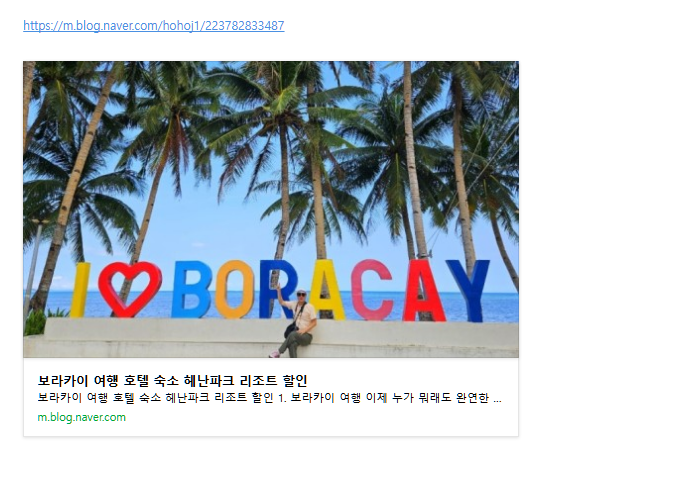This screenshot has width=681, height=478.
Task: Click the green m.blog.naver.com domain label
Action: (82, 417)
